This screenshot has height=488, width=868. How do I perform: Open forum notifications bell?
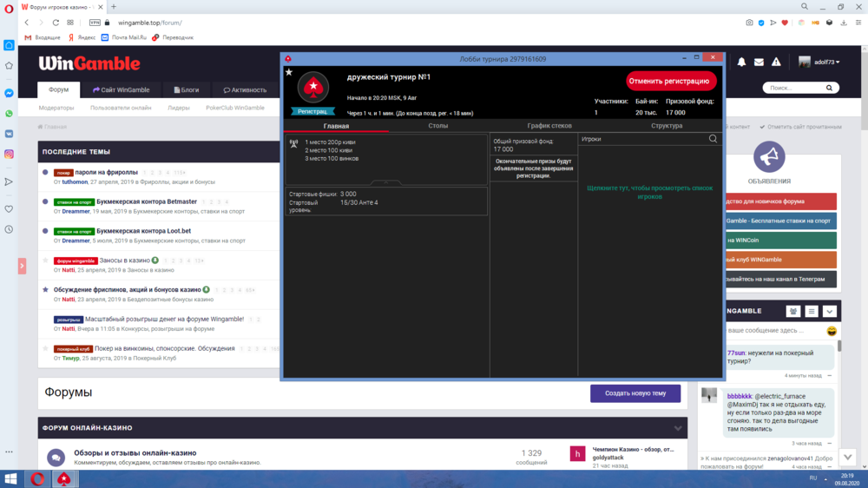point(741,62)
